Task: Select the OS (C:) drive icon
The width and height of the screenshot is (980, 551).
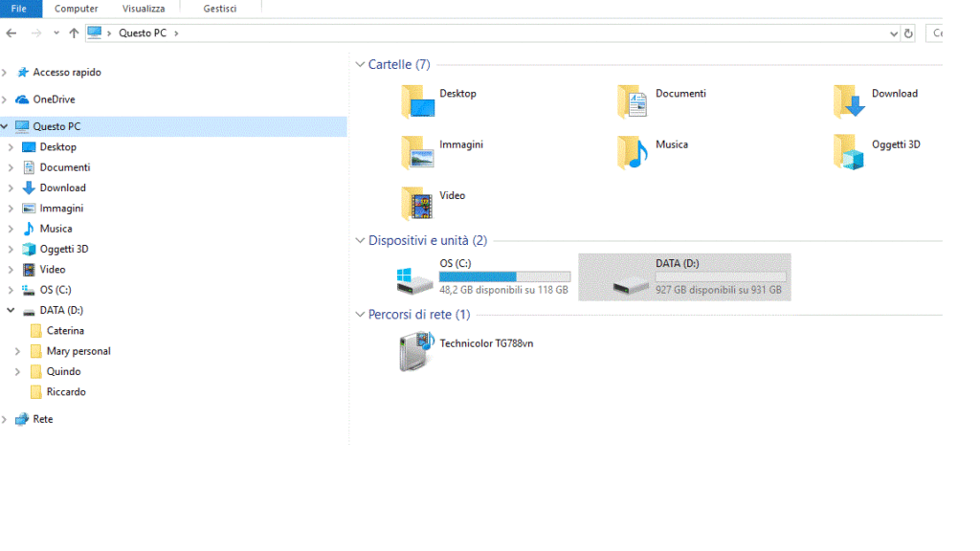Action: [x=414, y=280]
